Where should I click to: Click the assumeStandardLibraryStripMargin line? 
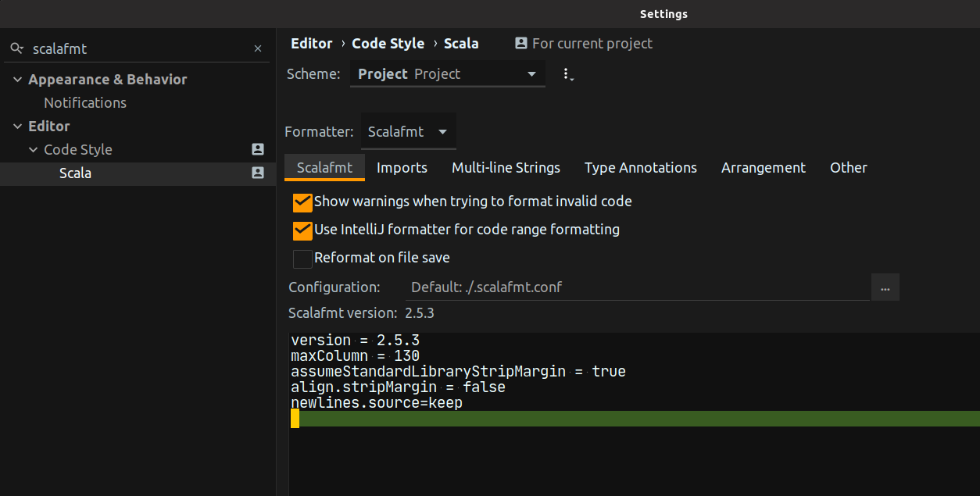tap(458, 372)
